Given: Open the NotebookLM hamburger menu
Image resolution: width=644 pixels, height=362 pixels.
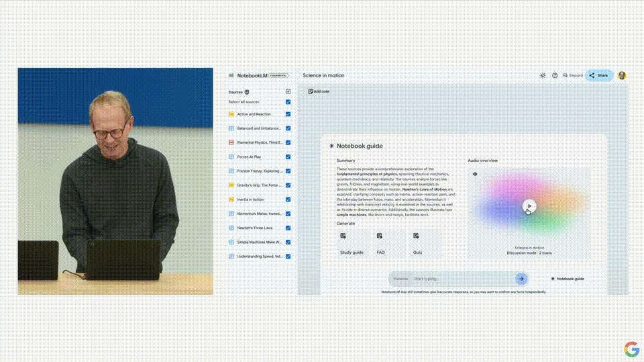Looking at the screenshot, I should [x=231, y=76].
